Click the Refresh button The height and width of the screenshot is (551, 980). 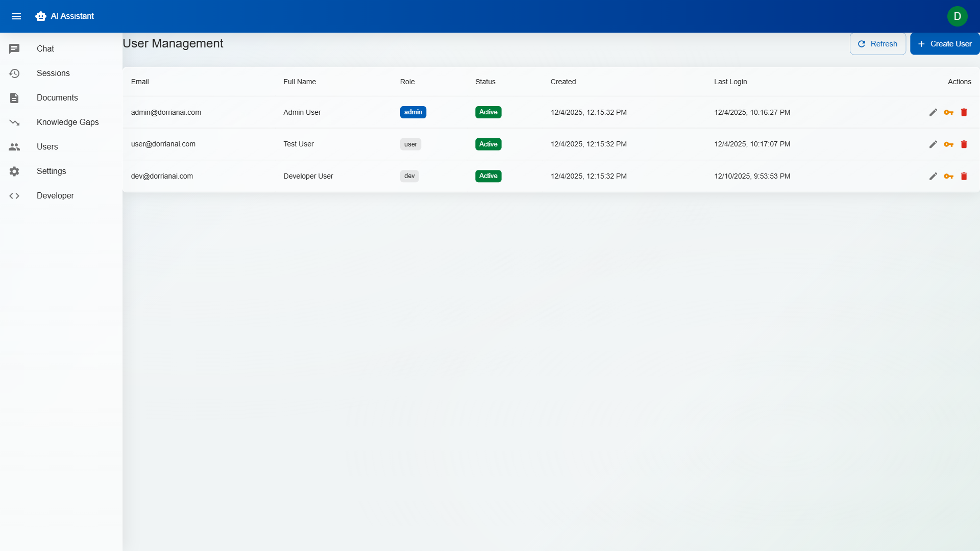coord(877,43)
